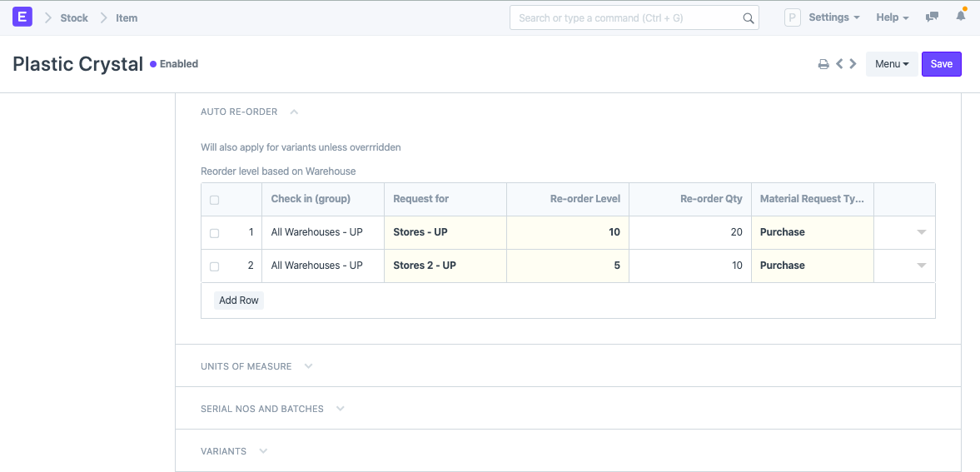The height and width of the screenshot is (472, 980).
Task: Open the notifications bell
Action: click(x=961, y=17)
